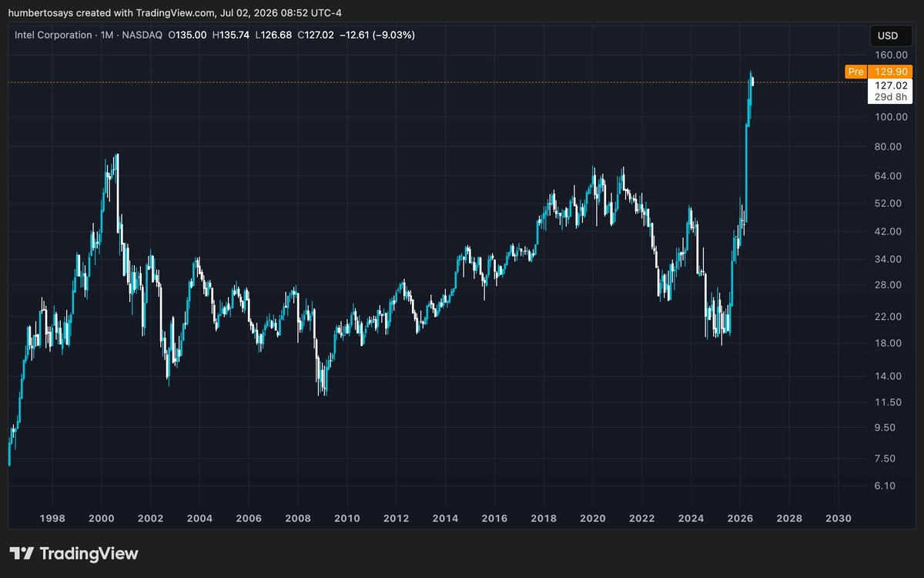Click the 2026 time axis label
Viewport: 924px width, 578px height.
coord(740,519)
